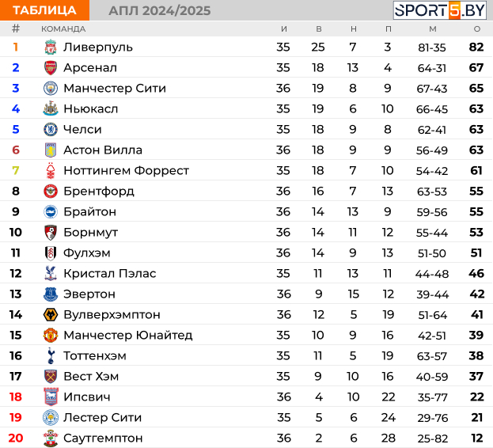The image size is (493, 448).
Task: Open the Ноттингем Форрест team name
Action: coord(126,171)
